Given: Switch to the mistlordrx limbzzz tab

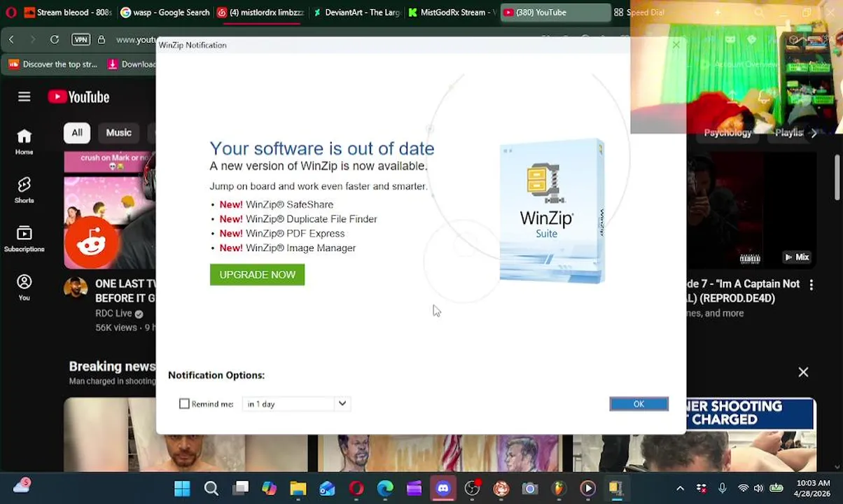Looking at the screenshot, I should click(x=260, y=12).
